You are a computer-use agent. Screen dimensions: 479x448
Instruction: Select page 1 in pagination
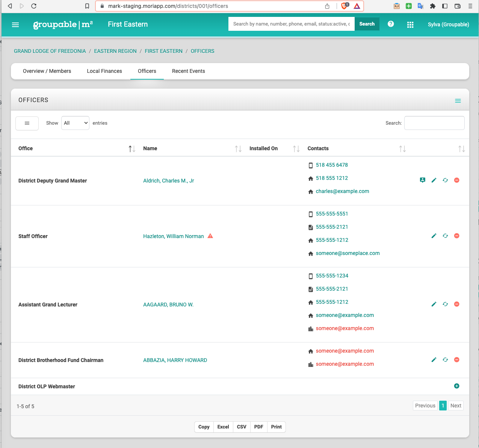443,406
